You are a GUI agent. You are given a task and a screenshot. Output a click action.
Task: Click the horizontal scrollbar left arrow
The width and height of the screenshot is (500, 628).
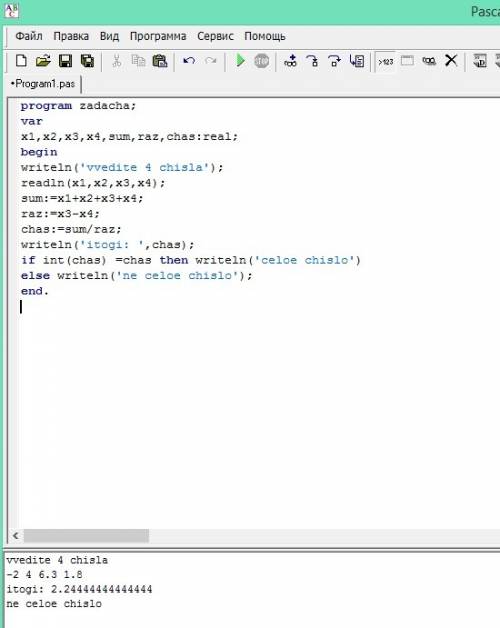coord(16,535)
